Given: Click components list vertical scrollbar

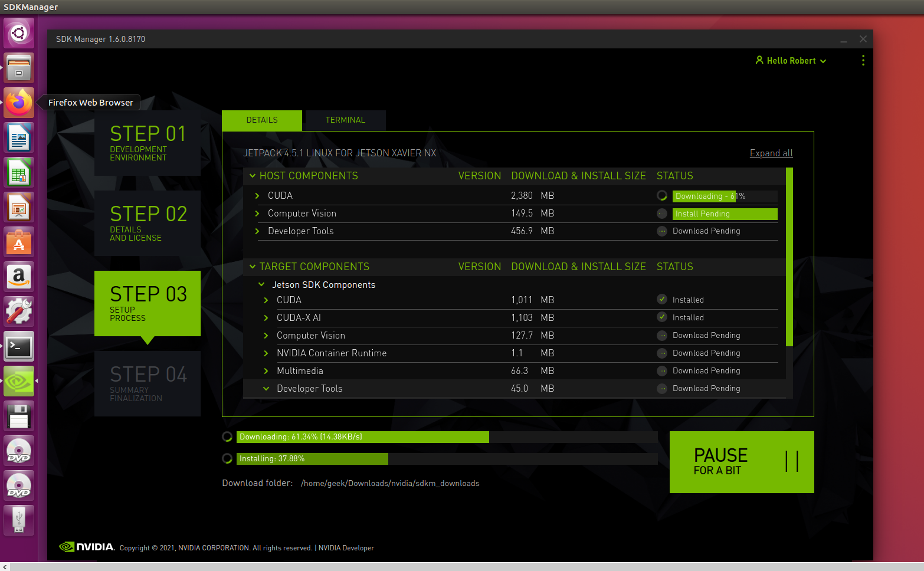Looking at the screenshot, I should [789, 257].
